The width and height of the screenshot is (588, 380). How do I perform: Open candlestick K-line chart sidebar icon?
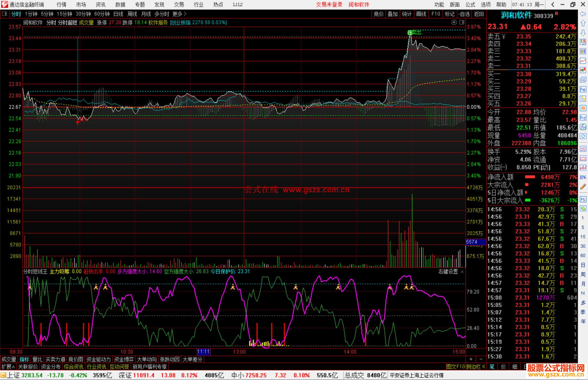pyautogui.click(x=583, y=70)
